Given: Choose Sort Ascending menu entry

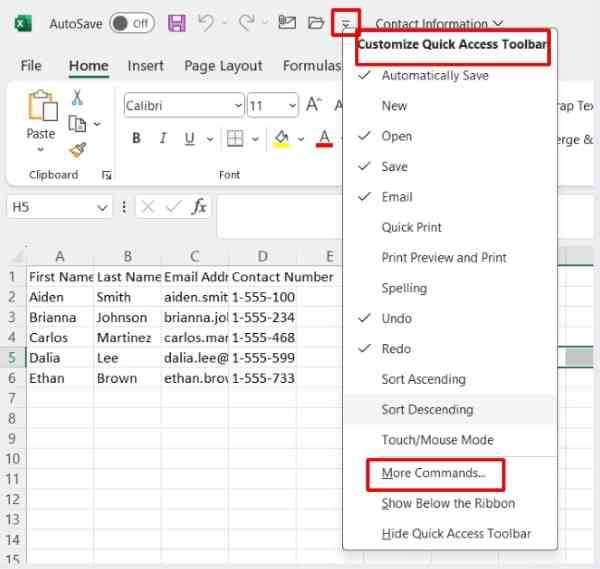Looking at the screenshot, I should [x=450, y=379].
